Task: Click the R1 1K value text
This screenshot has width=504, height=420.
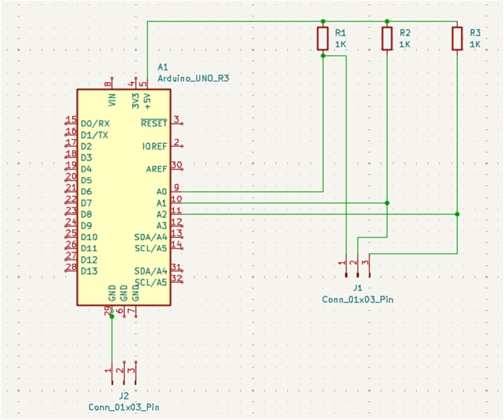Action: tap(341, 44)
